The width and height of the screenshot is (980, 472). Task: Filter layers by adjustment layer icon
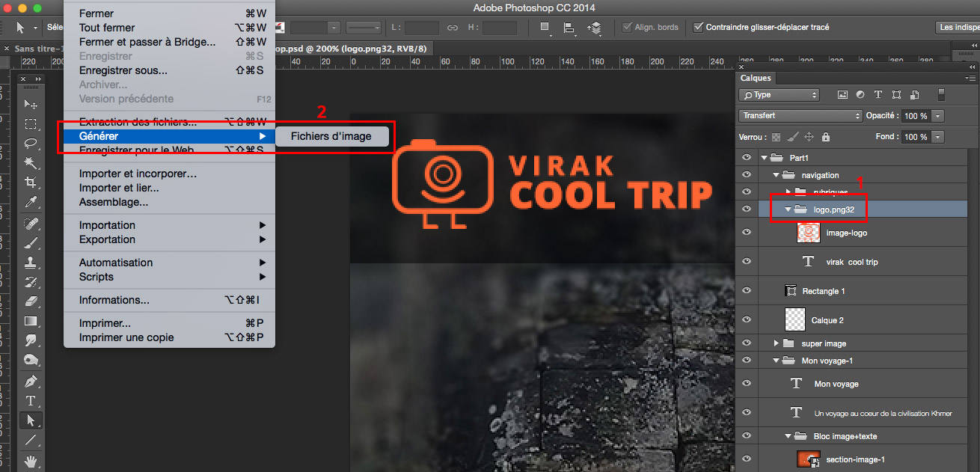[860, 95]
